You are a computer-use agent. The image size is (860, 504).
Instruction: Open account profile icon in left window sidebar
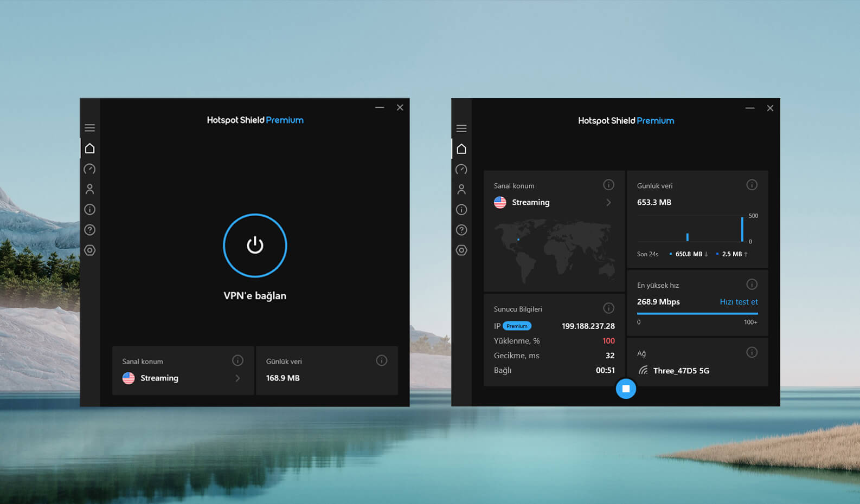point(90,189)
